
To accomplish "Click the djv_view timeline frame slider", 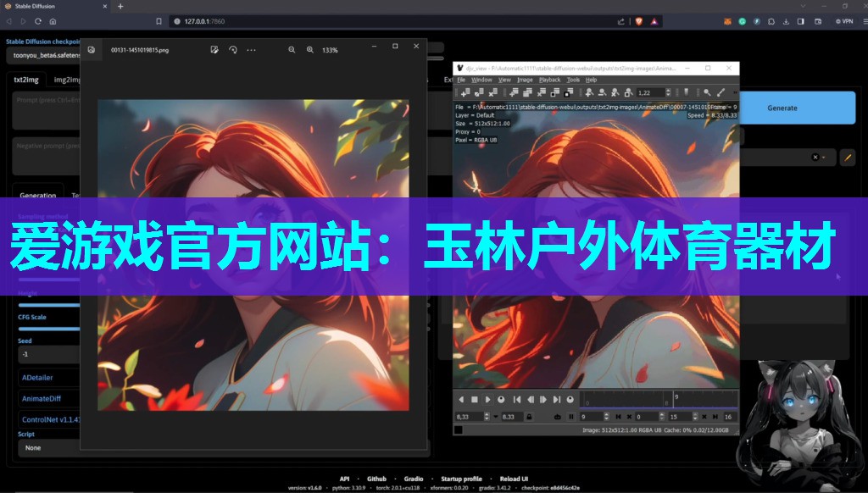I will 659,400.
